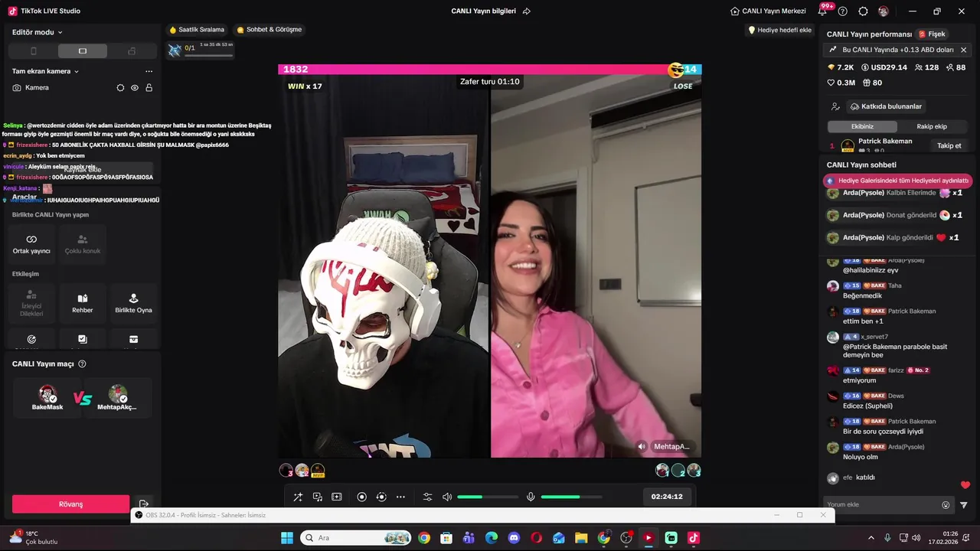Open Ortak yayıncı tool
Viewport: 980px width, 551px height.
(31, 244)
